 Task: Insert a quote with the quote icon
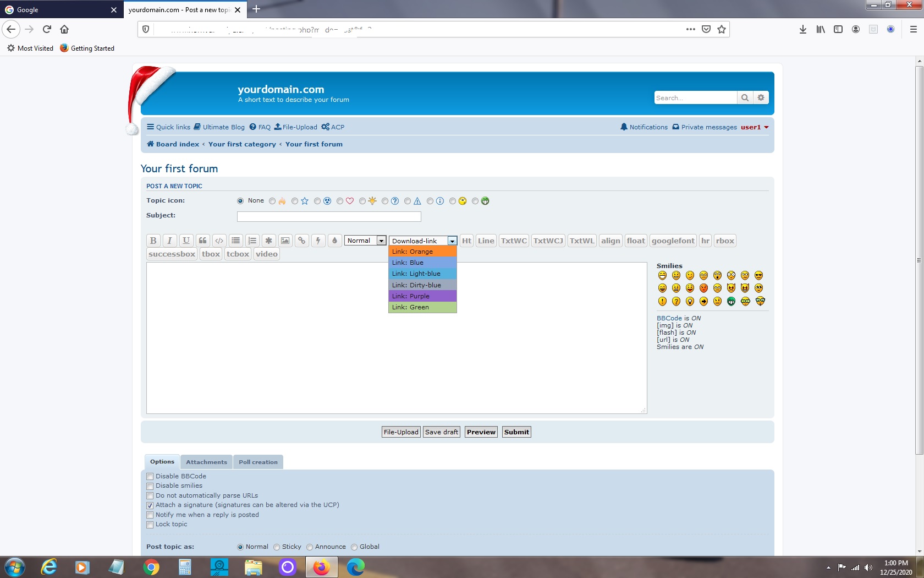[x=202, y=241]
